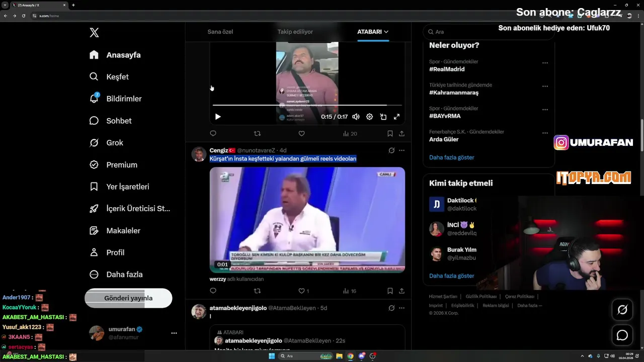The image size is (644, 362).
Task: Seek on top video progress bar
Action: [x=307, y=105]
